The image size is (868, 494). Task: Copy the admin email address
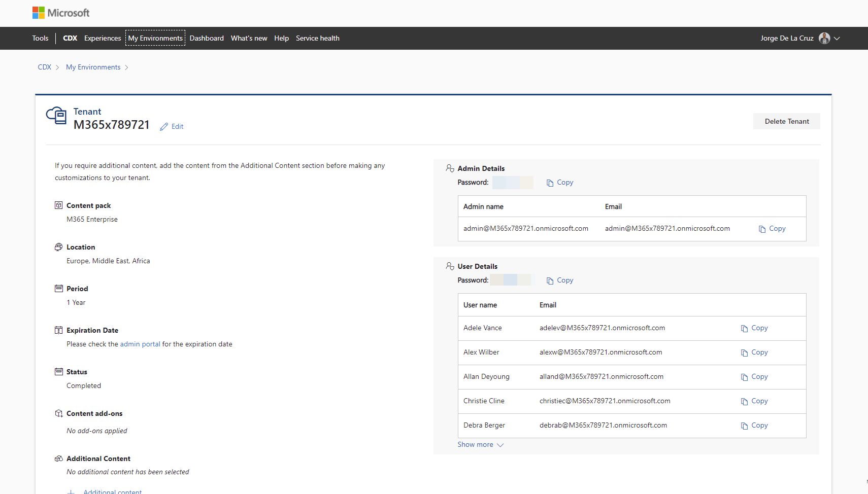pos(772,229)
